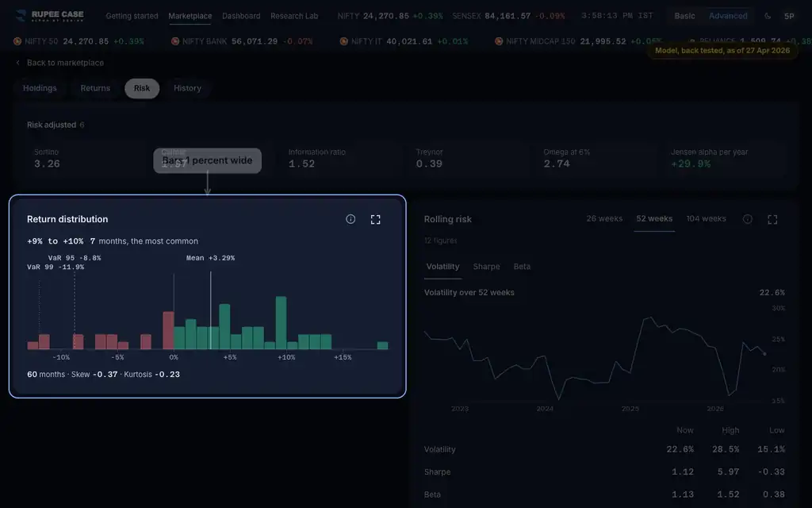Viewport: 812px width, 508px height.
Task: Click the tallest histogram bar near +10%
Action: pos(282,322)
